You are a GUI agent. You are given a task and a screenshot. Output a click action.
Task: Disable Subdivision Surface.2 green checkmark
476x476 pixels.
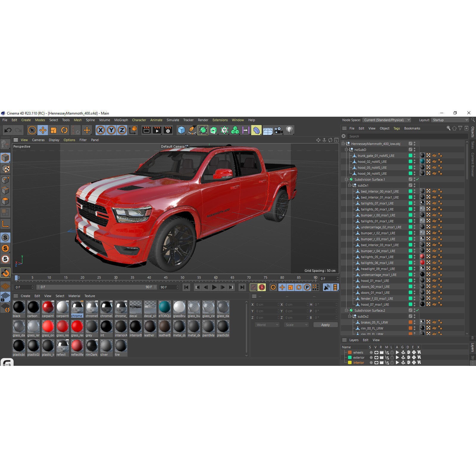417,310
